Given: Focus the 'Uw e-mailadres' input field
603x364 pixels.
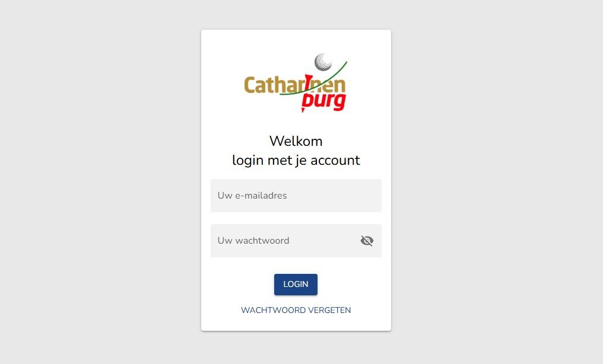Looking at the screenshot, I should pos(296,196).
